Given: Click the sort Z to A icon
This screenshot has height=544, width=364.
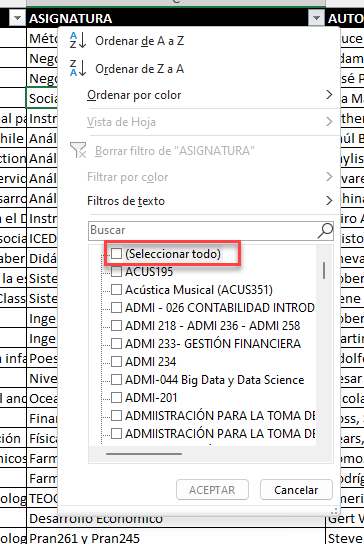Looking at the screenshot, I should [x=78, y=68].
